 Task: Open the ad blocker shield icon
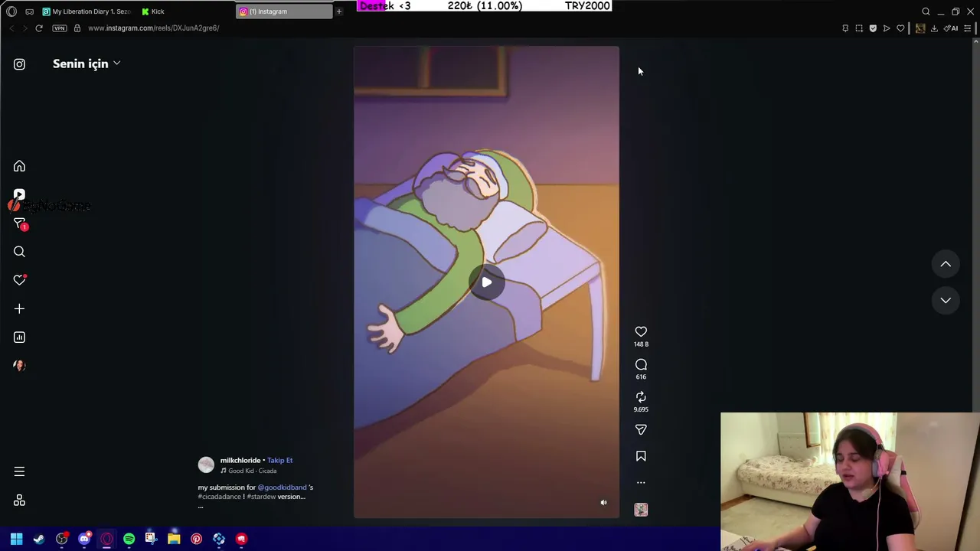click(873, 28)
